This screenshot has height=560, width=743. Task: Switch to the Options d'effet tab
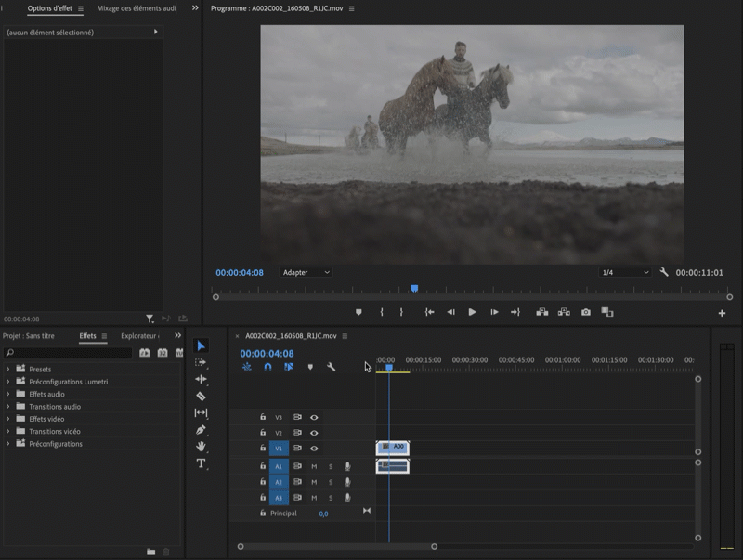(x=49, y=8)
